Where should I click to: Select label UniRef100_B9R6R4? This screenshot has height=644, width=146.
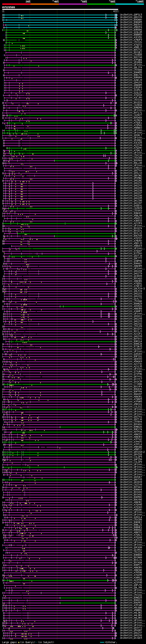click(131, 77)
